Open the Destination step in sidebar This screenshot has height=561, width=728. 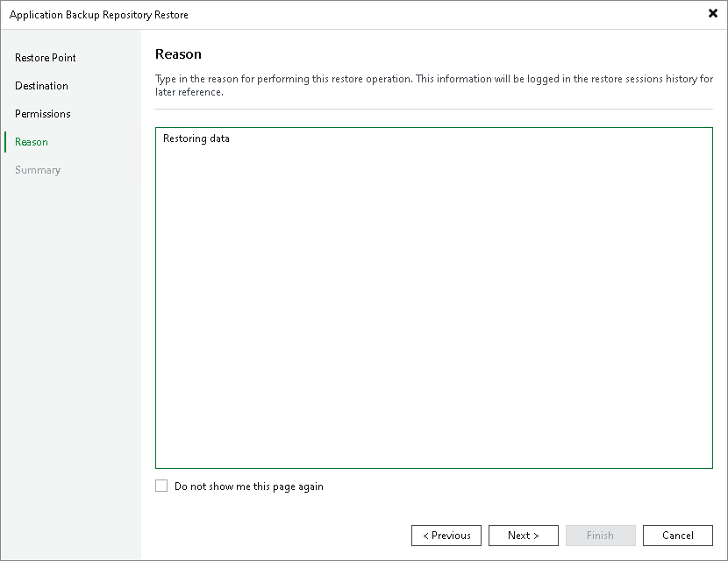[x=41, y=86]
